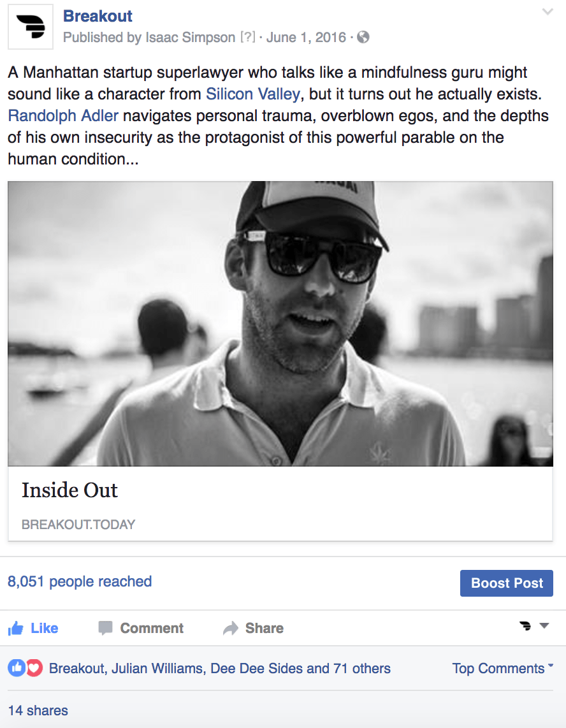View the 14 shares list
Image resolution: width=566 pixels, height=728 pixels.
[38, 710]
